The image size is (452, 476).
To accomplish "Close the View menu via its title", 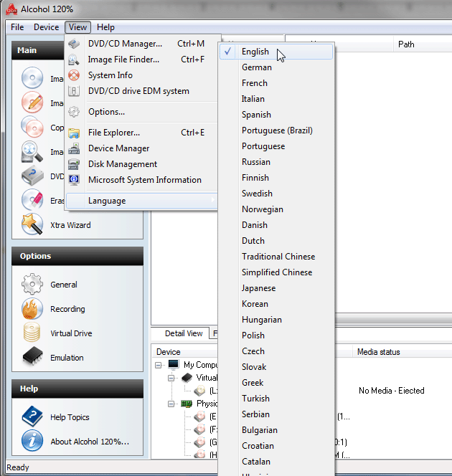I will coord(77,27).
